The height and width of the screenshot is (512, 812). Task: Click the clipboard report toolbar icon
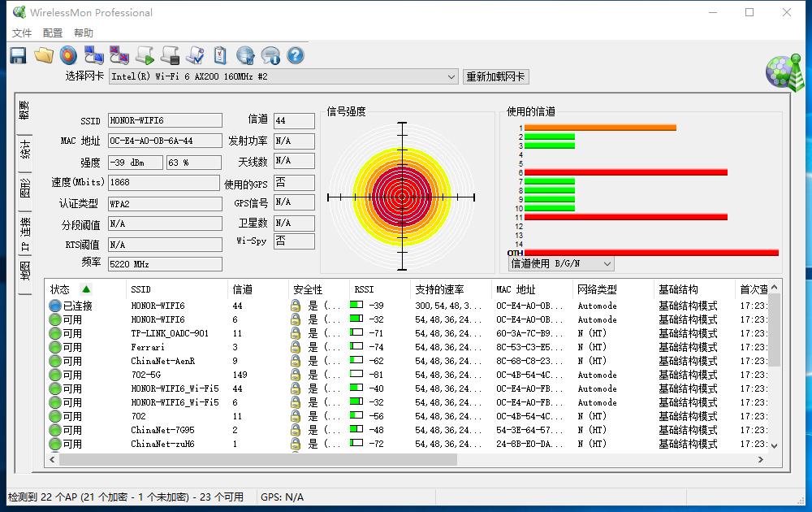(219, 54)
